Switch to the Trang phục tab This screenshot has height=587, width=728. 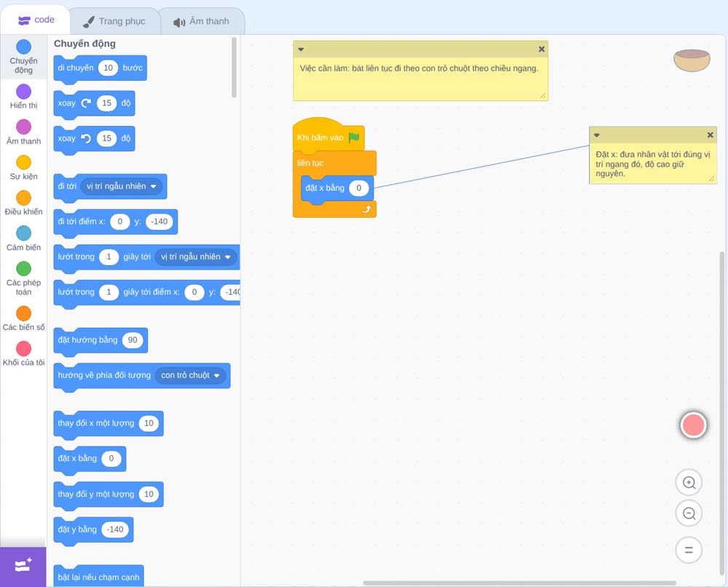point(114,21)
